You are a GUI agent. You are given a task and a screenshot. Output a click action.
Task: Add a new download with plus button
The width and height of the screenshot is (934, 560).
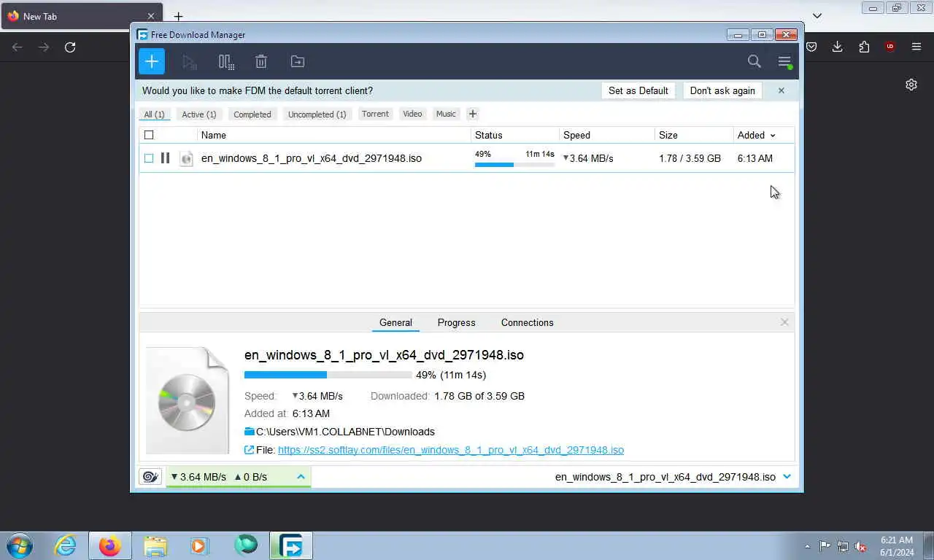pos(152,61)
